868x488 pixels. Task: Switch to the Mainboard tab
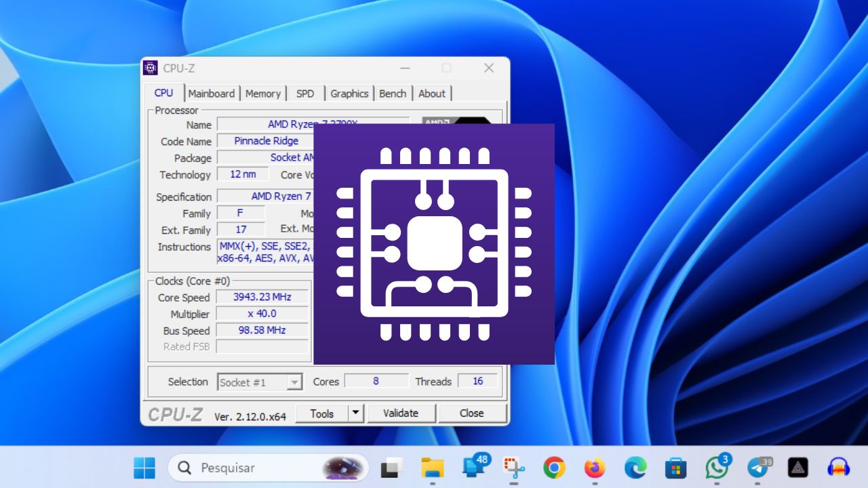pos(212,94)
